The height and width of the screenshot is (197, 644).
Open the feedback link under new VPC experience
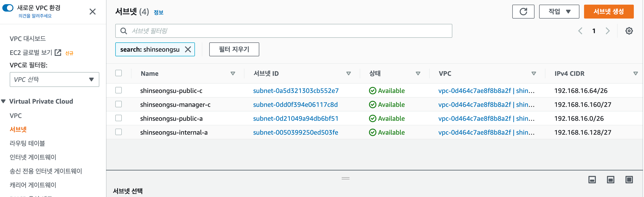tap(35, 16)
